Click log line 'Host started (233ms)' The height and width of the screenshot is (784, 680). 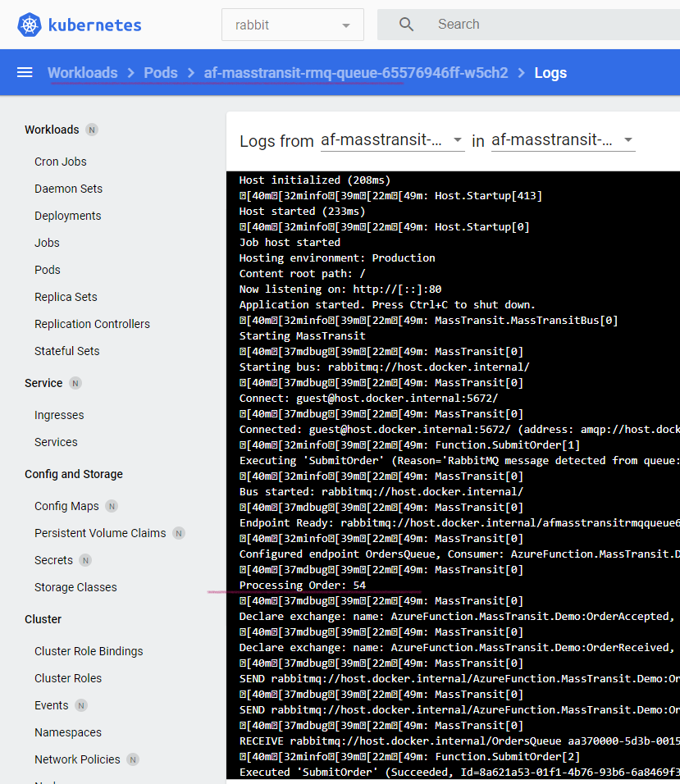[x=302, y=212]
